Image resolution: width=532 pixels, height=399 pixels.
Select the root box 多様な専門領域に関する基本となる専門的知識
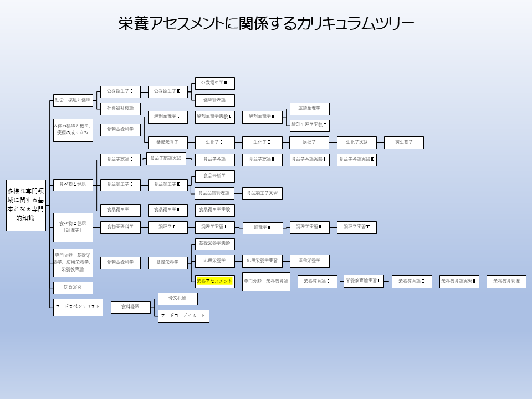pyautogui.click(x=26, y=204)
